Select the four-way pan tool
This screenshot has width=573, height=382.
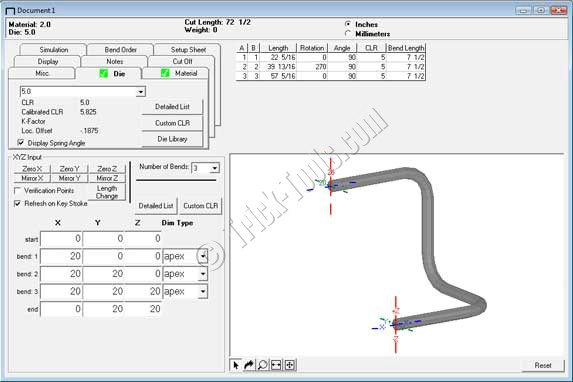click(x=289, y=365)
